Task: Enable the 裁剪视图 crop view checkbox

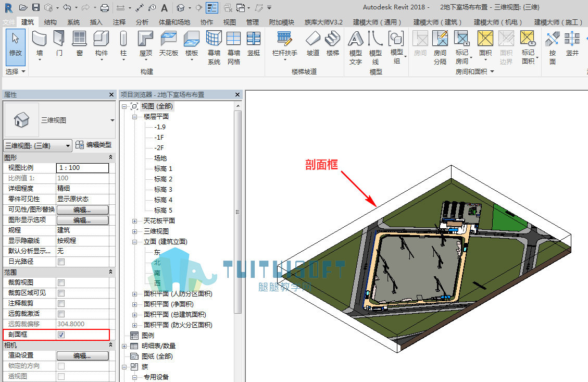Action: 61,282
